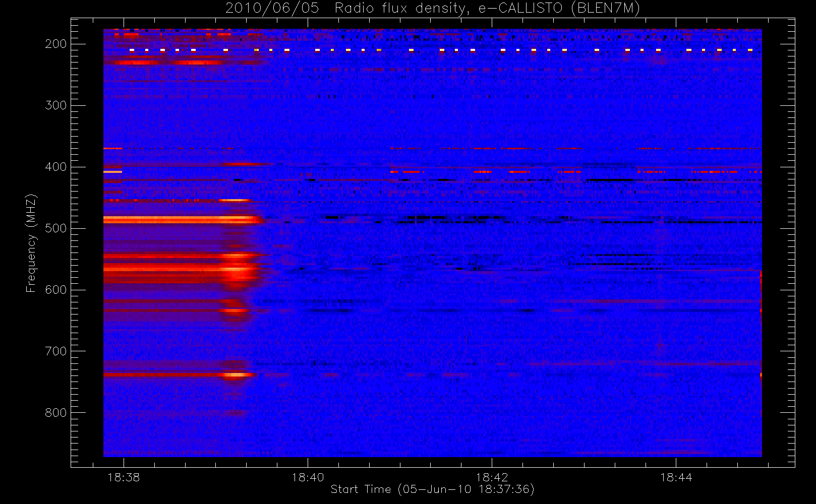Viewport: 816px width, 504px height.
Task: Click the 'Frequency (MHz)' y-axis label
Action: pyautogui.click(x=31, y=243)
